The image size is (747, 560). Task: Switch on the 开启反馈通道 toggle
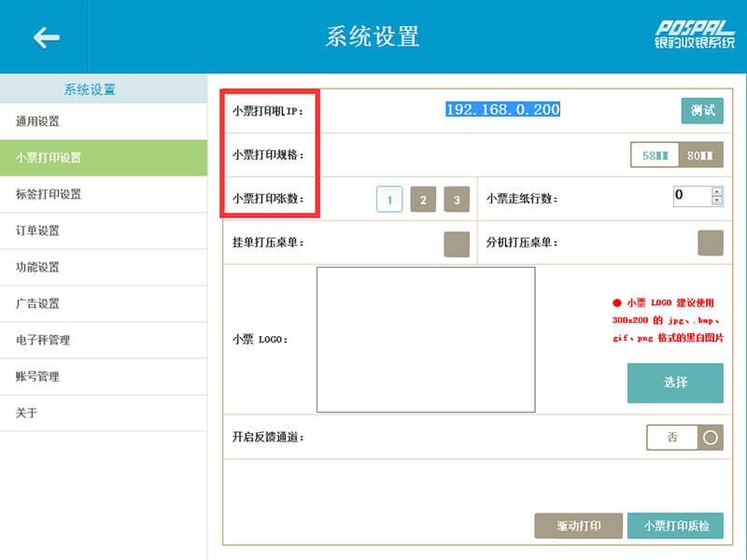click(684, 437)
